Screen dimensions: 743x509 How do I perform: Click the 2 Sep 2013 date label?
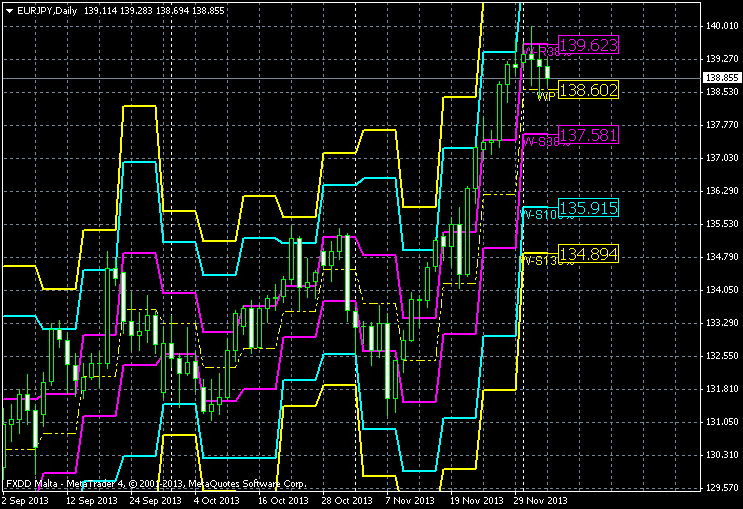[x=25, y=500]
